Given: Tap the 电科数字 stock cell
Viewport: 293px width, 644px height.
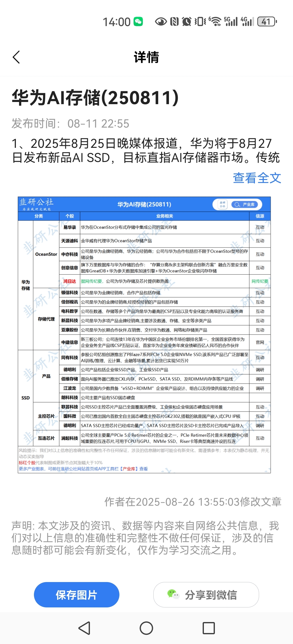Looking at the screenshot, I should (70, 311).
